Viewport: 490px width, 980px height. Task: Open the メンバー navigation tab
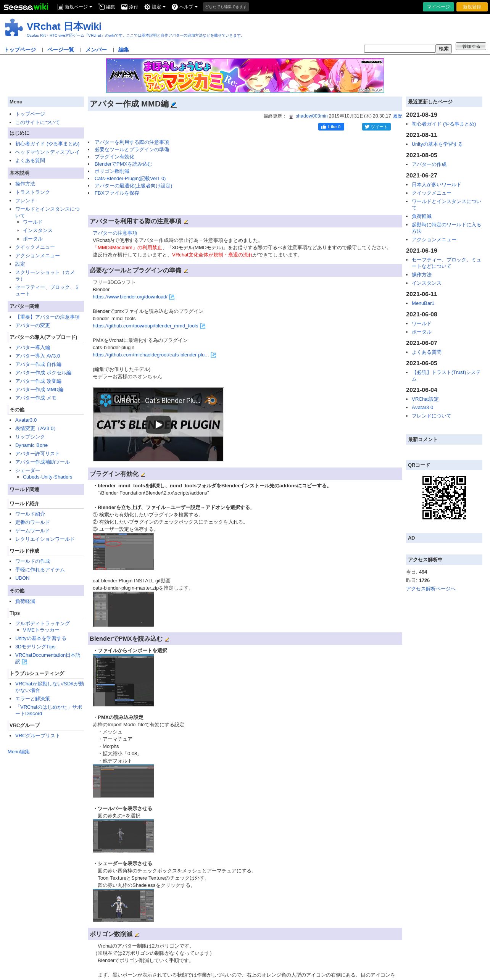(x=96, y=50)
